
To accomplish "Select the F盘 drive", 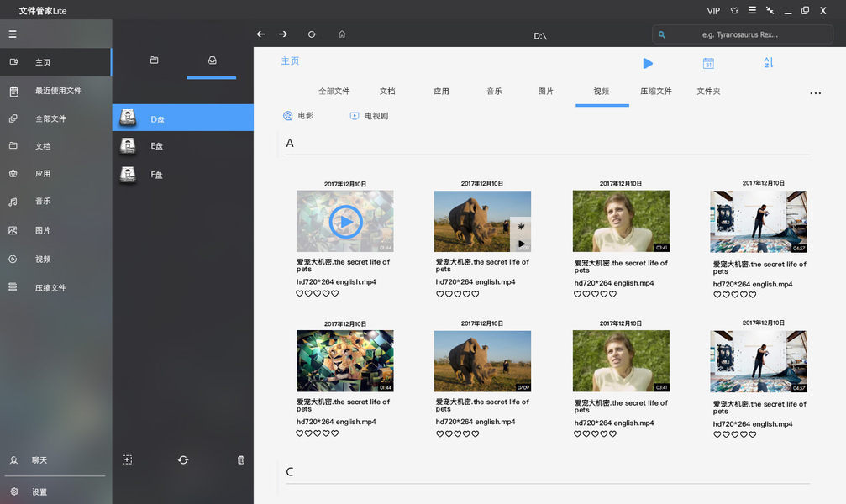I will [183, 174].
